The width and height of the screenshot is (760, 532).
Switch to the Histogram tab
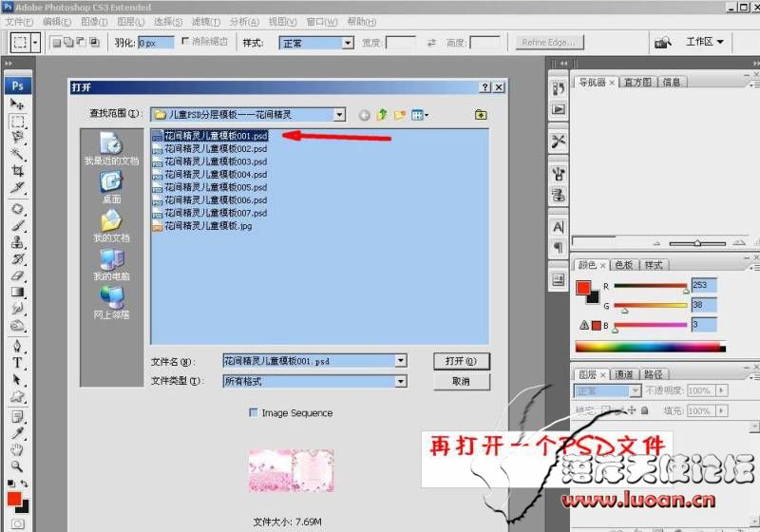coord(637,82)
